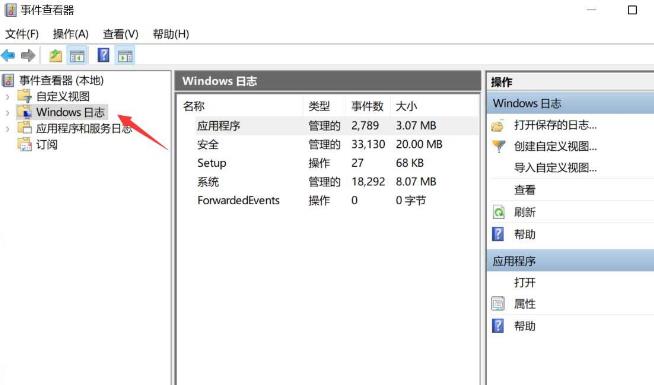Click 打开 under 应用程序 actions

pos(525,282)
